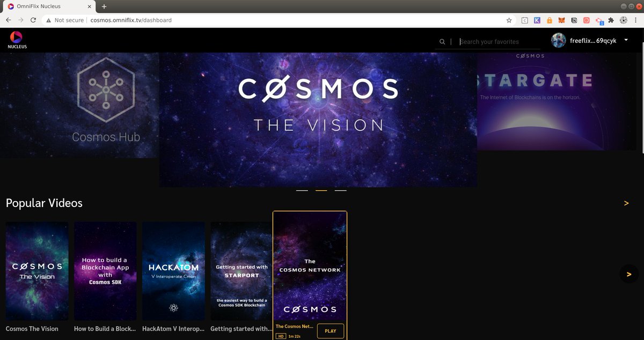Expand the account dropdown arrow
The height and width of the screenshot is (340, 644).
point(626,40)
